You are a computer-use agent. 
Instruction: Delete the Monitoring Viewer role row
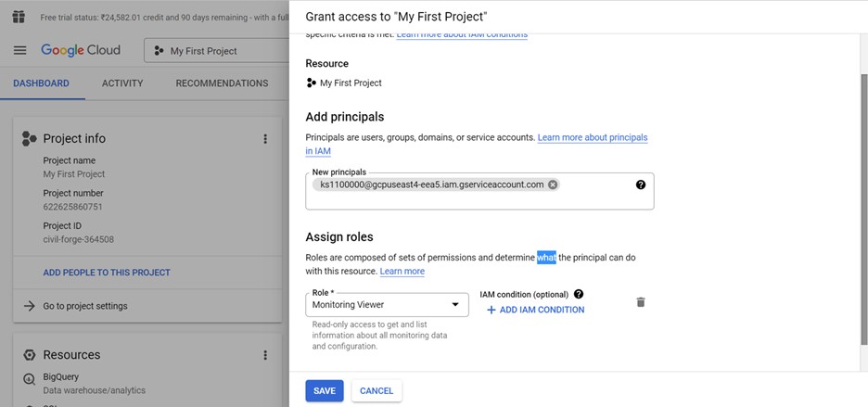tap(640, 302)
